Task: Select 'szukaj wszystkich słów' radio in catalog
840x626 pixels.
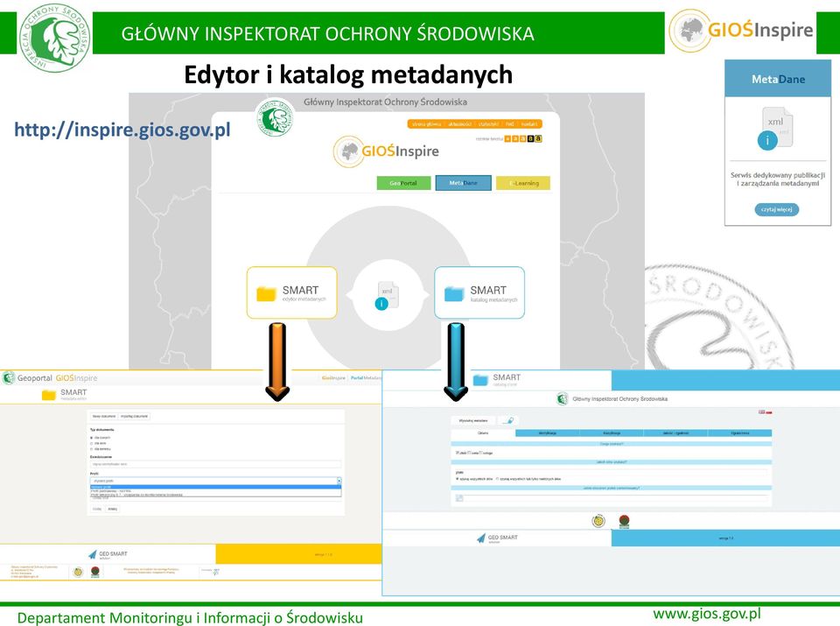Action: click(458, 479)
